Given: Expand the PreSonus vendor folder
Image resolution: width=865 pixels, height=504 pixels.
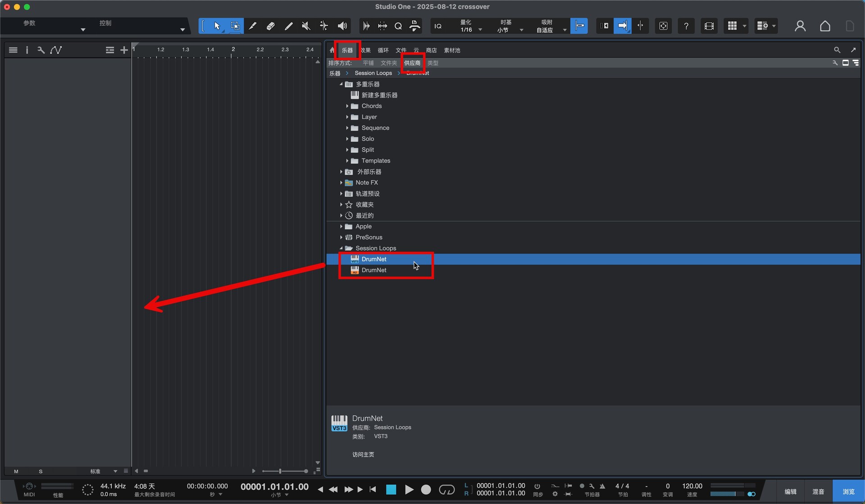Looking at the screenshot, I should point(341,237).
